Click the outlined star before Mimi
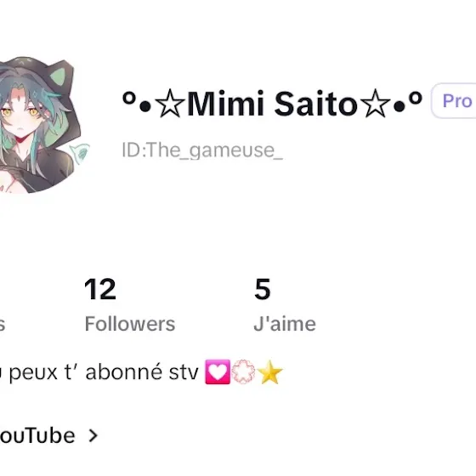The image size is (476, 476). pos(169,103)
